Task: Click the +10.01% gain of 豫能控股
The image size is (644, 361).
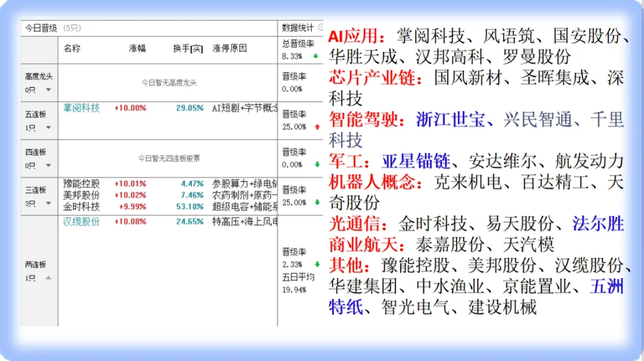Action: pos(130,183)
